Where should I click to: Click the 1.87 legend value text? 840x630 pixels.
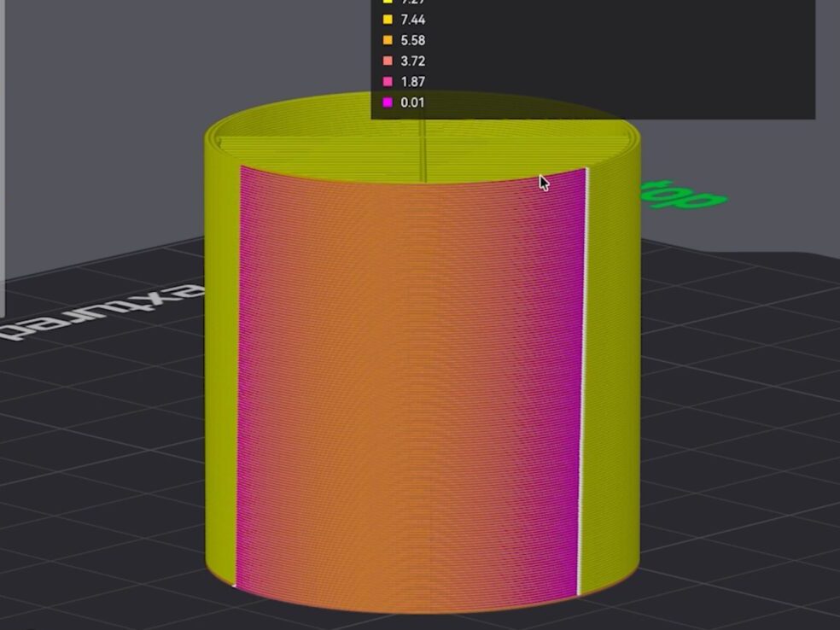click(412, 82)
